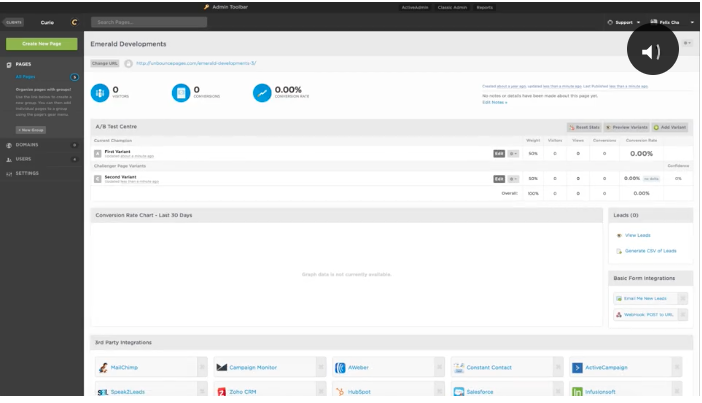Open the Felix Cha account dropdown
The image size is (702, 403).
pos(672,22)
